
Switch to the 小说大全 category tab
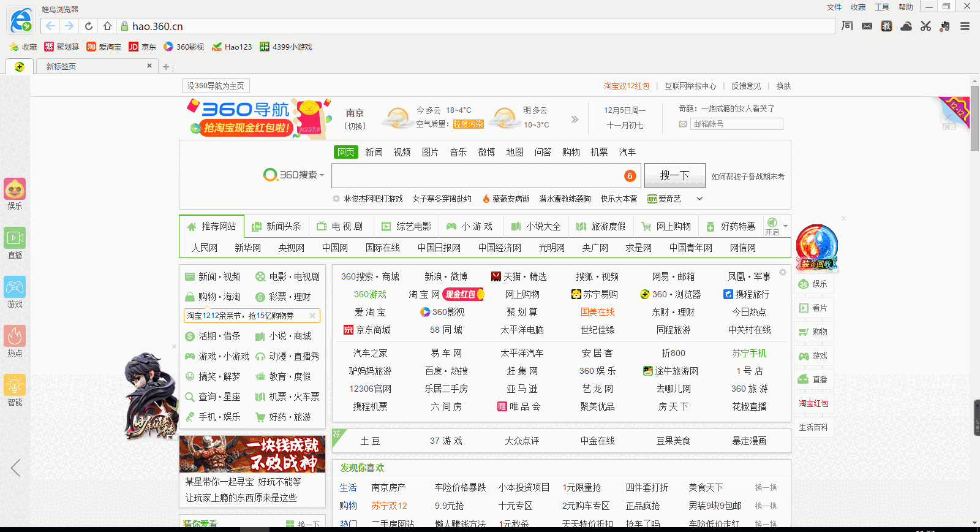[536, 226]
